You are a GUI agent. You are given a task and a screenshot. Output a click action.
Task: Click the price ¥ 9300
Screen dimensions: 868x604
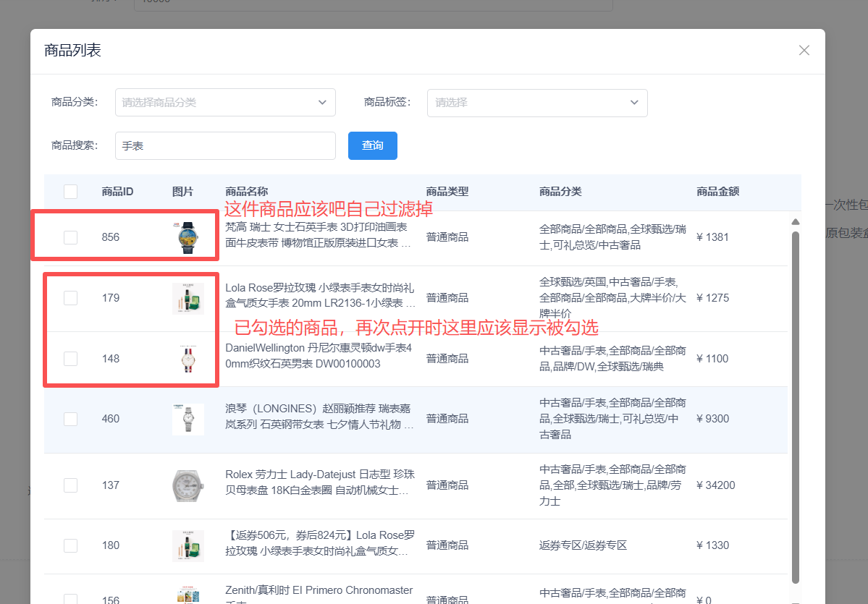click(x=712, y=419)
